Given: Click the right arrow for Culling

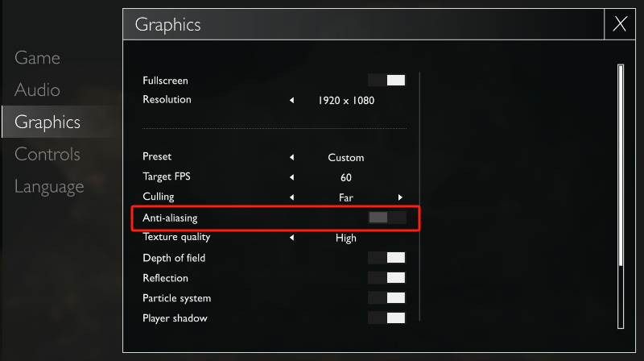Looking at the screenshot, I should (x=400, y=197).
